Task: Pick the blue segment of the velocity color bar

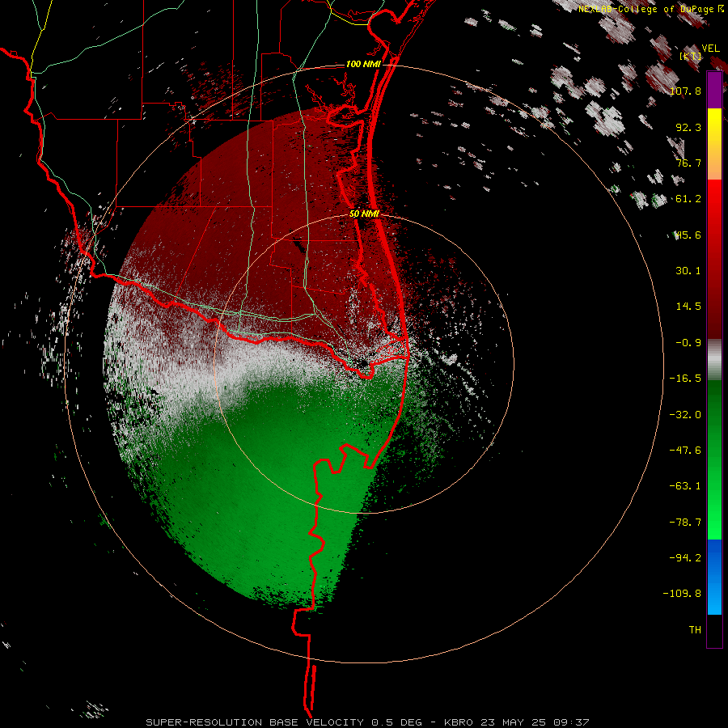Action: coord(714,577)
